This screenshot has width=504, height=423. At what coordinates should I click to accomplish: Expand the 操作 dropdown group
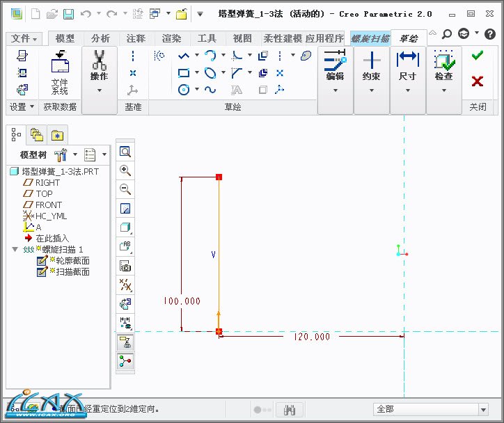(99, 89)
